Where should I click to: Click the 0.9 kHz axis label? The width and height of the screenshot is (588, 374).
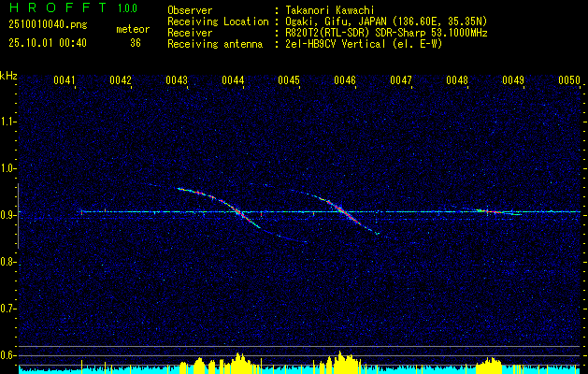pos(7,215)
